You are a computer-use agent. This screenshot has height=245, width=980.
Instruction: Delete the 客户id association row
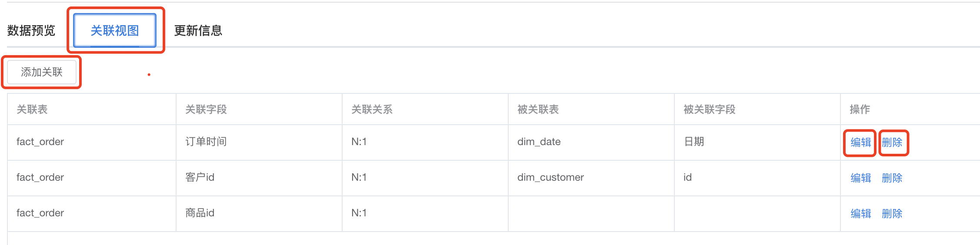[x=892, y=178]
